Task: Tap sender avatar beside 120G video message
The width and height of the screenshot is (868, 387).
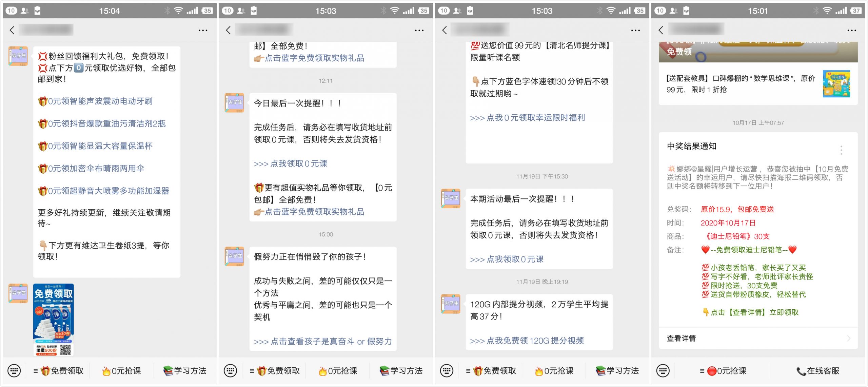Action: tap(450, 304)
